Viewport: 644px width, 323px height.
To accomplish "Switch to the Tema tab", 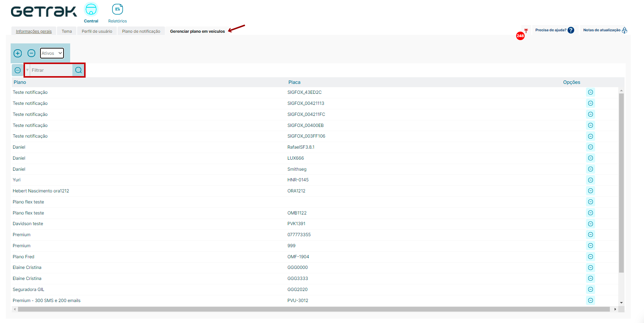I will pos(67,31).
